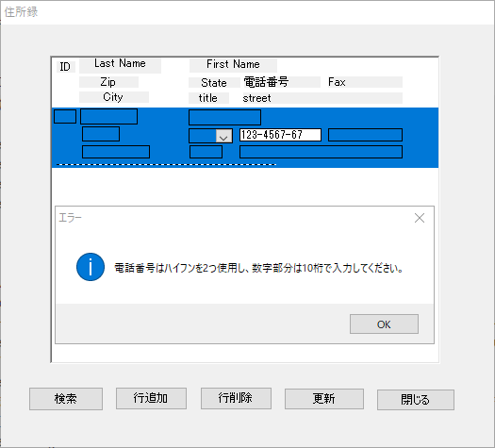
Task: Click the 更新 update button
Action: [x=324, y=399]
